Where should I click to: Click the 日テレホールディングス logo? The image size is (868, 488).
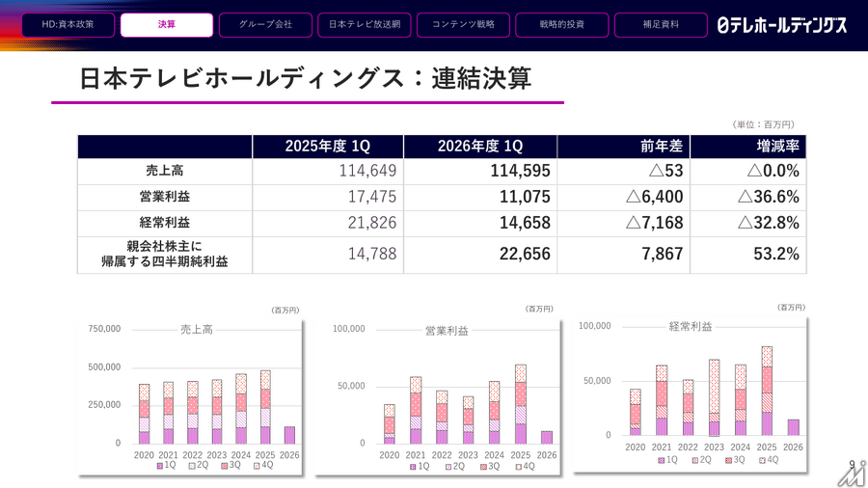tap(781, 25)
